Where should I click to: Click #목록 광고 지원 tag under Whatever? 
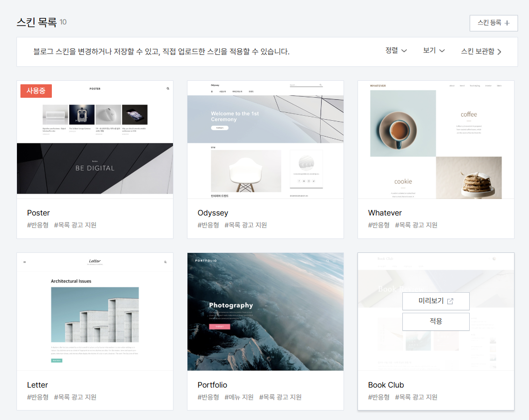[416, 225]
